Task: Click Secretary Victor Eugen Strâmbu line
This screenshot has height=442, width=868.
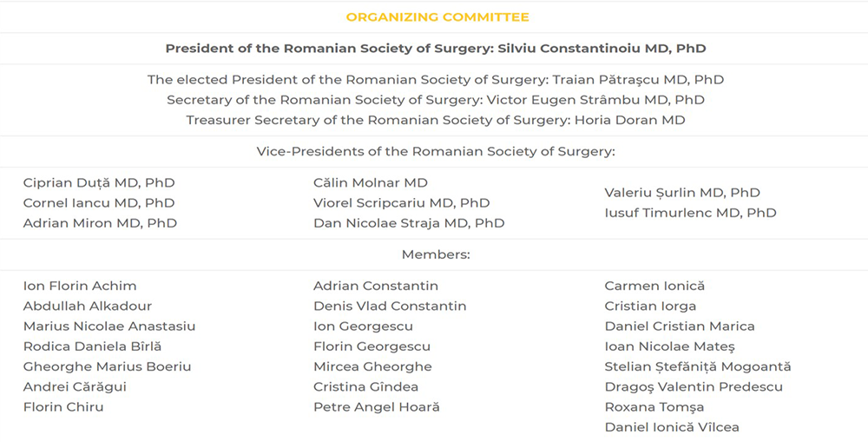Action: [435, 100]
